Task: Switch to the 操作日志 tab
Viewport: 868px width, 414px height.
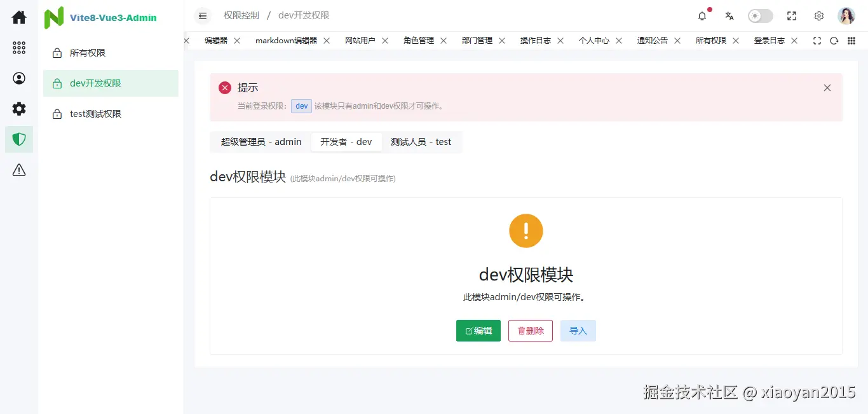Action: [x=536, y=41]
